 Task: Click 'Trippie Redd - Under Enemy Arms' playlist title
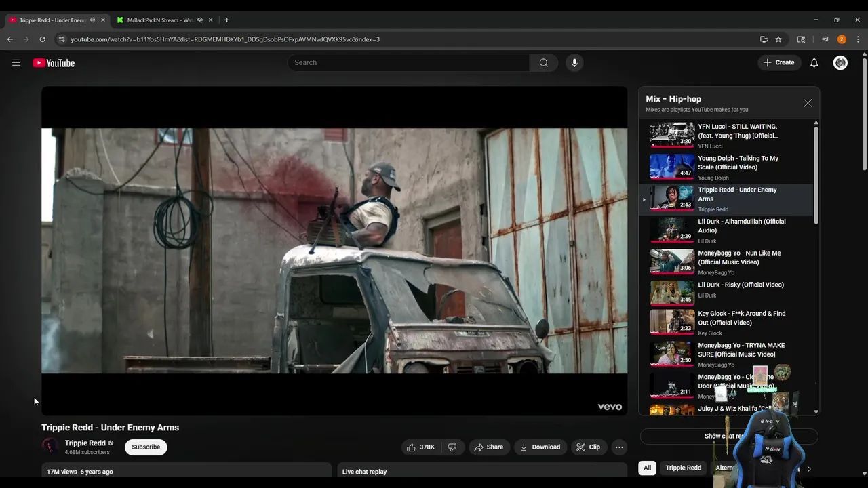coord(737,195)
